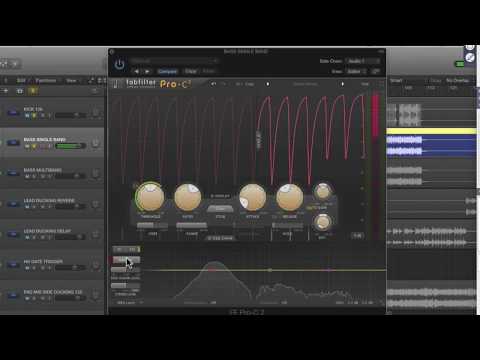Click the Threshold knob
This screenshot has height=360, width=480.
click(x=150, y=197)
